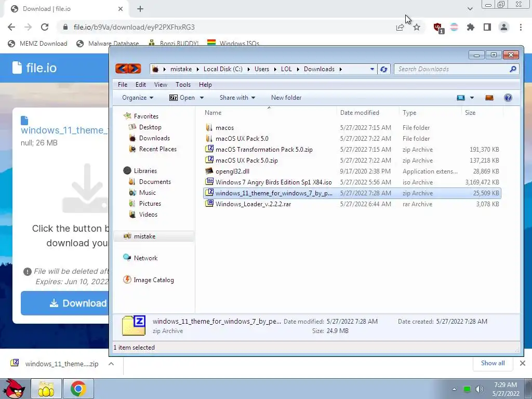Open MEMZ Download bookmark
Image resolution: width=532 pixels, height=399 pixels.
pos(37,44)
